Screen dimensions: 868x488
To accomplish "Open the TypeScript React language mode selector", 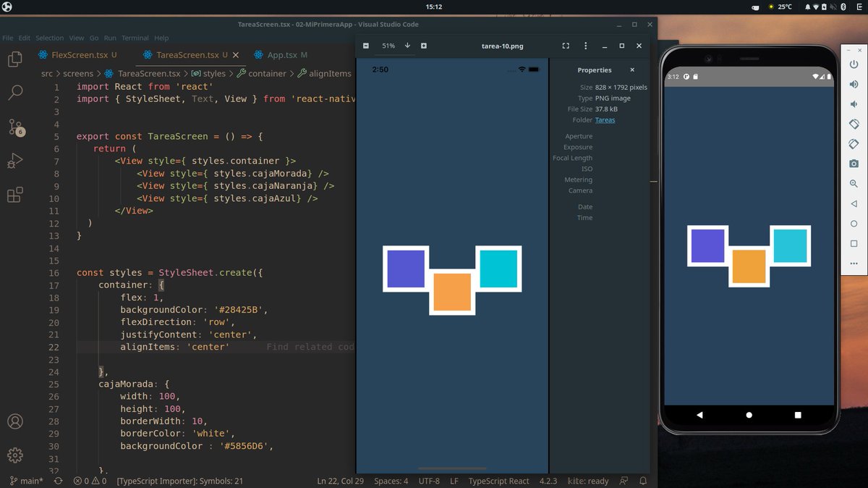I will (x=499, y=481).
